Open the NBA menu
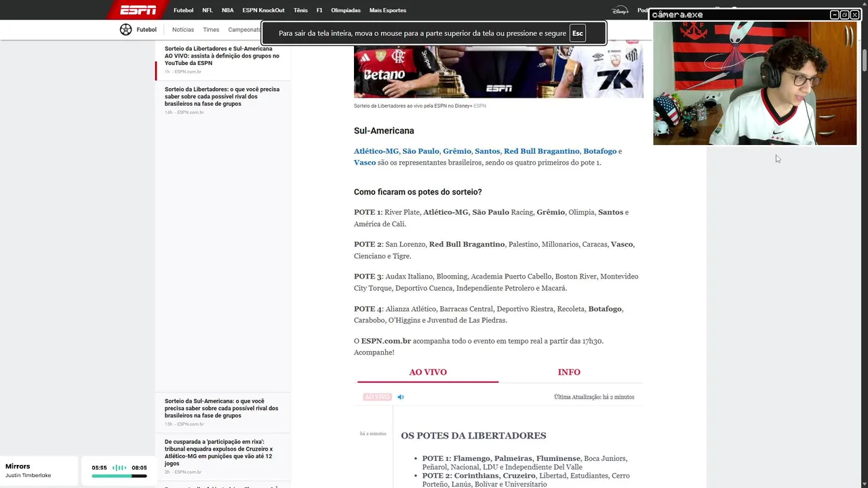The image size is (868, 488). (228, 10)
